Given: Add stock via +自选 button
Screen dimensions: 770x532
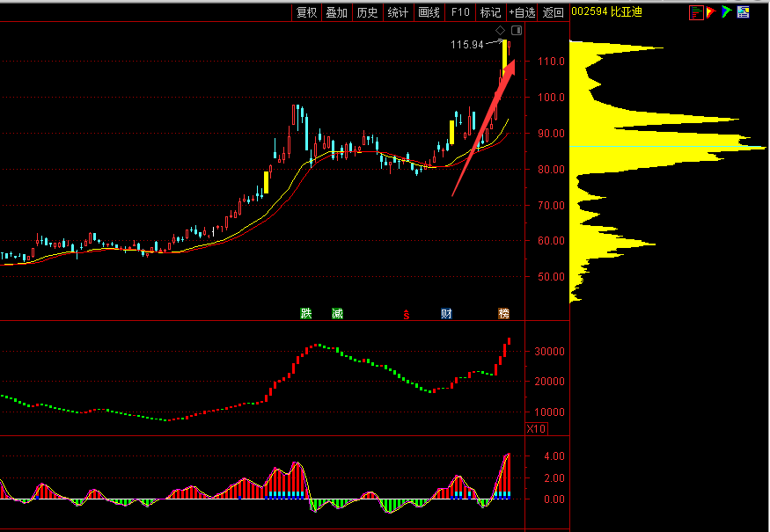Looking at the screenshot, I should click(522, 12).
